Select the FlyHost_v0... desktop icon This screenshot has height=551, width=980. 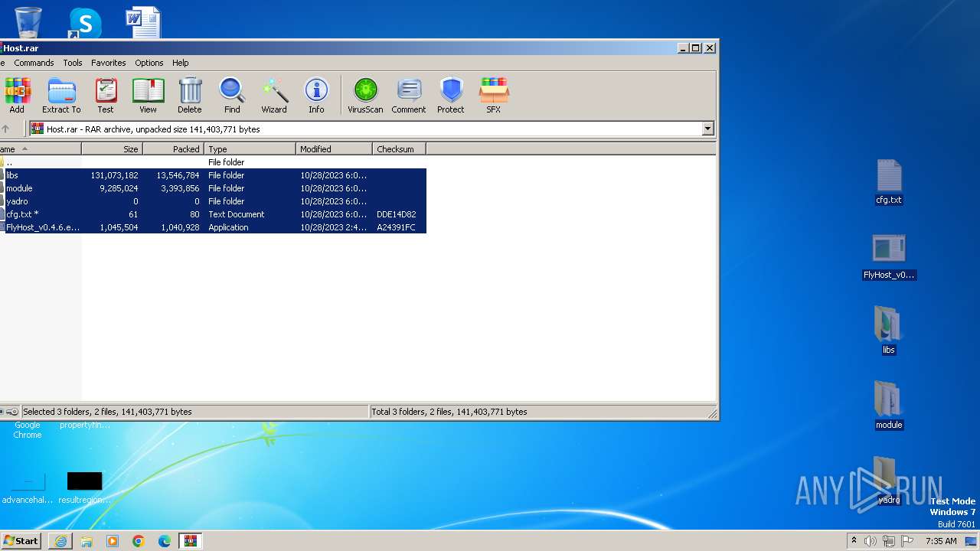tap(889, 257)
